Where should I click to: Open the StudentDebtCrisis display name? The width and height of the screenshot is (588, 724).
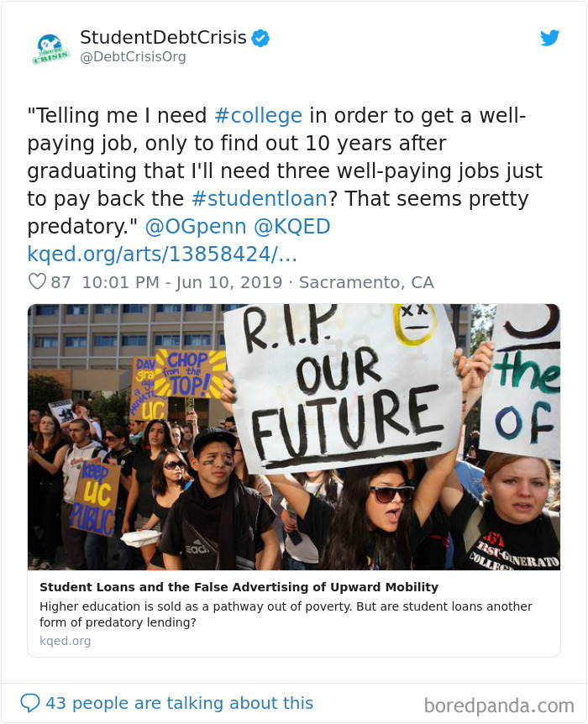[x=163, y=37]
